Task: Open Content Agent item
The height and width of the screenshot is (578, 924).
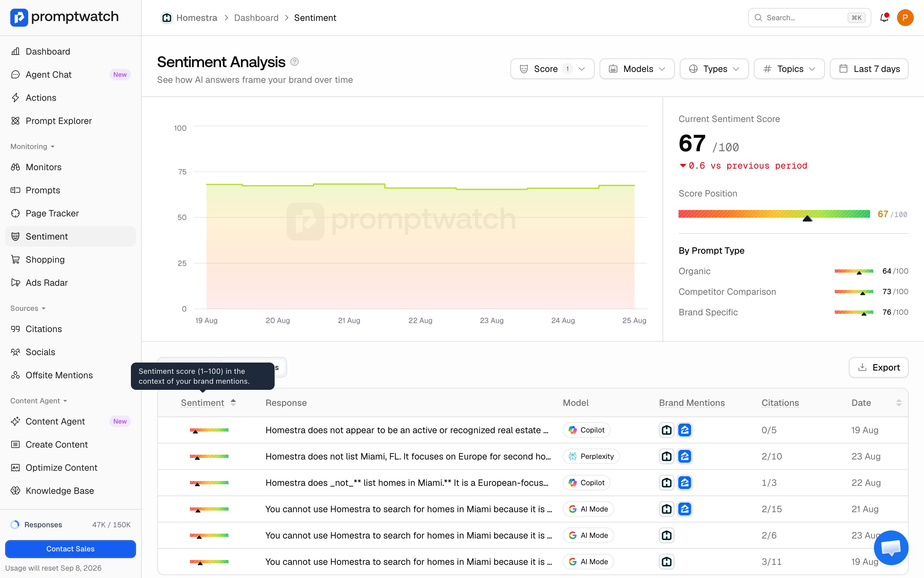Action: coord(71,421)
